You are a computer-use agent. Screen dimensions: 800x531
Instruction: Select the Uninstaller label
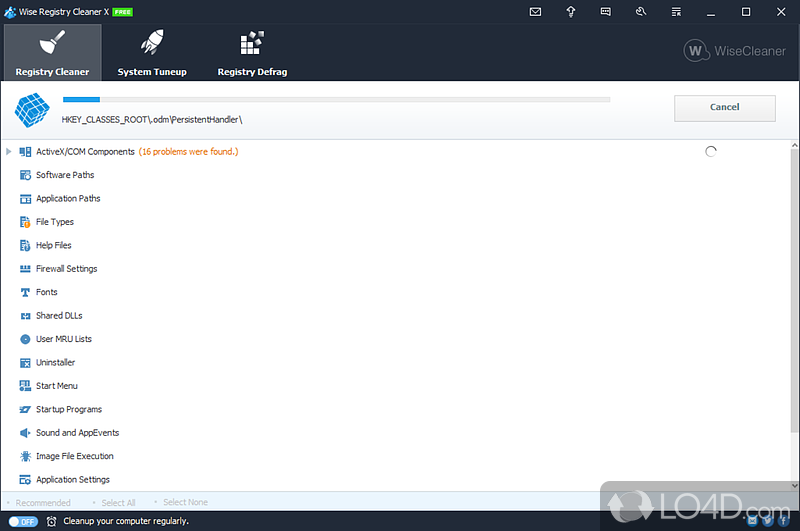coord(56,363)
